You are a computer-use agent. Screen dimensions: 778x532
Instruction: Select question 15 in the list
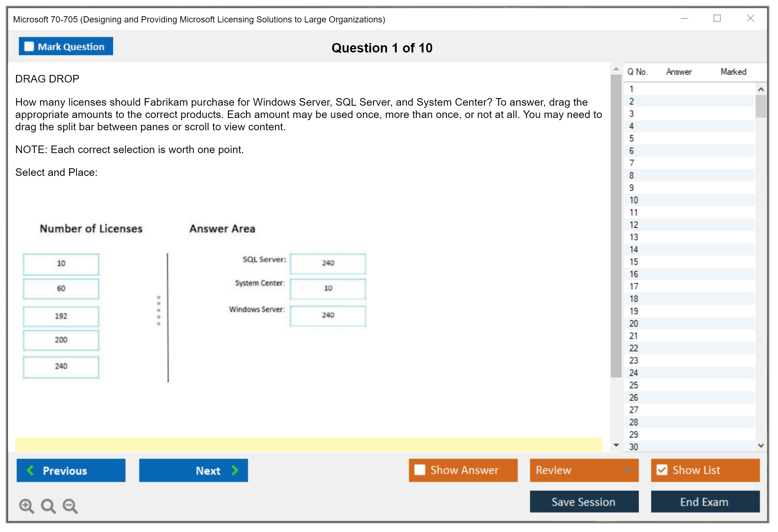(x=634, y=262)
